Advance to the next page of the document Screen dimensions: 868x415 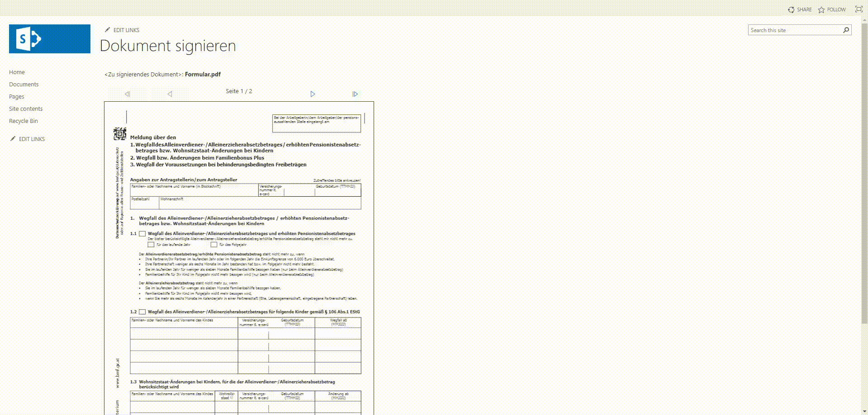pos(313,94)
